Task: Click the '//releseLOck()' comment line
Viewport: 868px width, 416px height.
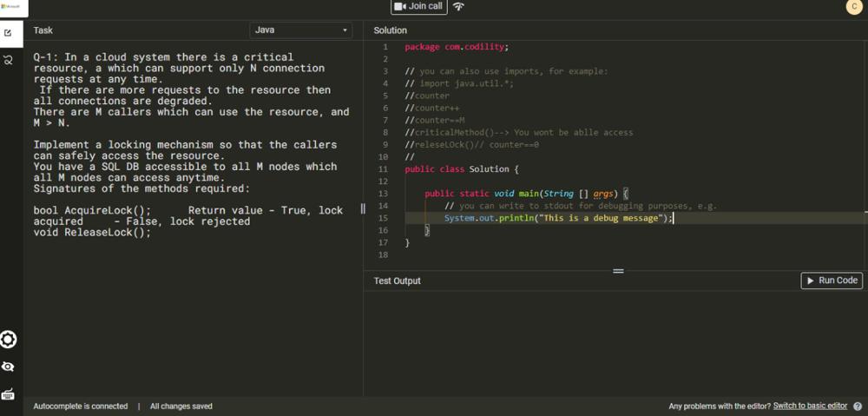Action: click(x=472, y=144)
